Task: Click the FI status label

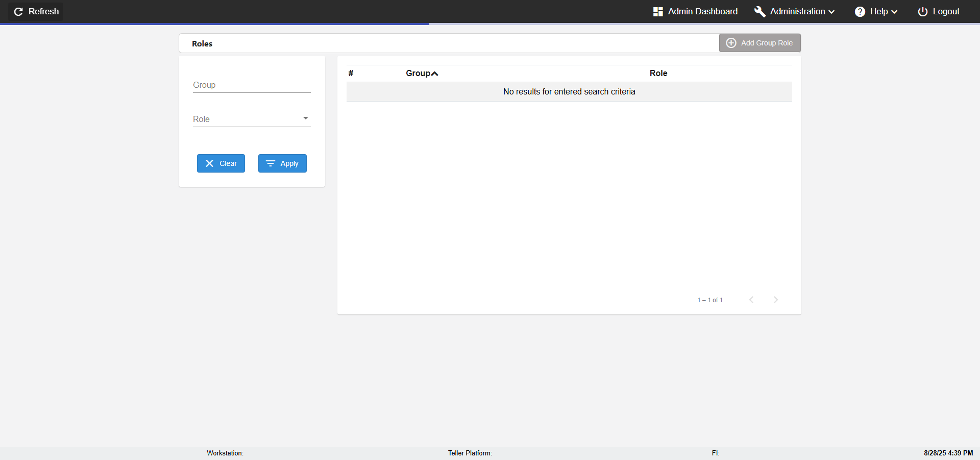Action: 716,453
